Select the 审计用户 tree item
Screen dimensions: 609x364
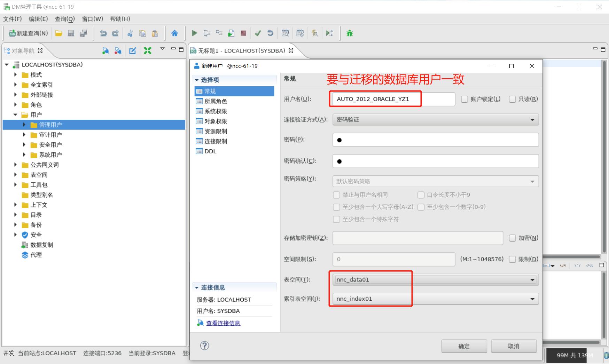(50, 135)
